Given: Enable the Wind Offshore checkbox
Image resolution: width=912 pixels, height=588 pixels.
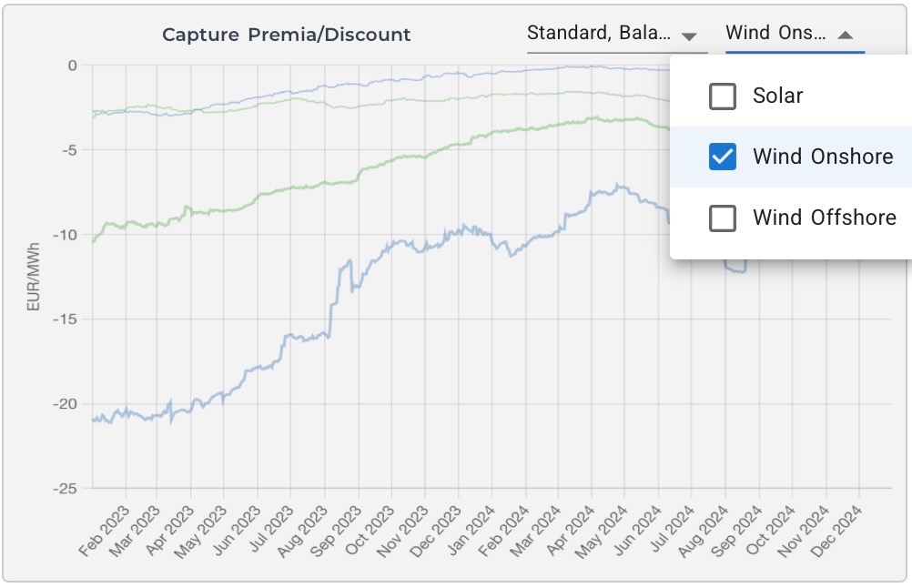Looking at the screenshot, I should 722,218.
